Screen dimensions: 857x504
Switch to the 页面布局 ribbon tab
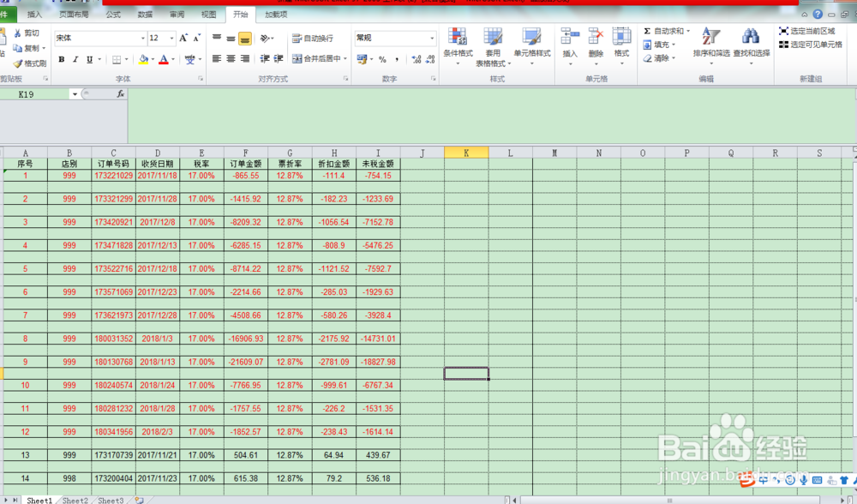coord(74,15)
